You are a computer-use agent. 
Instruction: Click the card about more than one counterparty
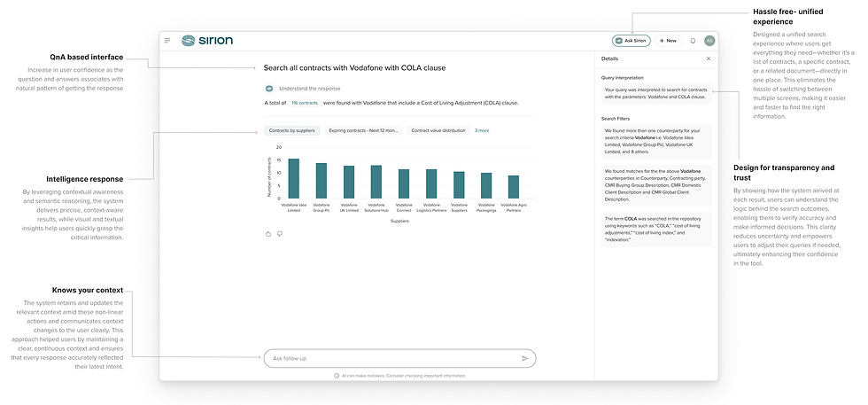tap(656, 141)
